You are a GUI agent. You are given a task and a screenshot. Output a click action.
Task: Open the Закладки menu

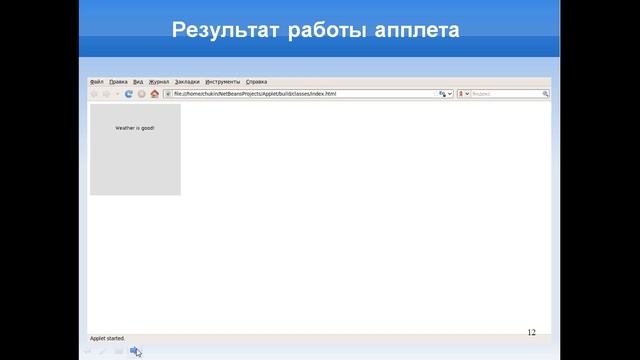[187, 82]
